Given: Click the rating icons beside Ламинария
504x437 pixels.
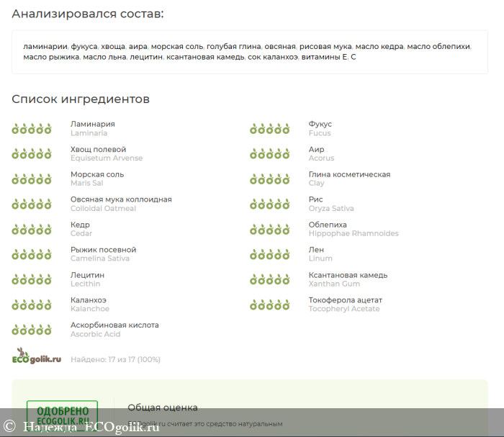Looking at the screenshot, I should click(x=32, y=129).
